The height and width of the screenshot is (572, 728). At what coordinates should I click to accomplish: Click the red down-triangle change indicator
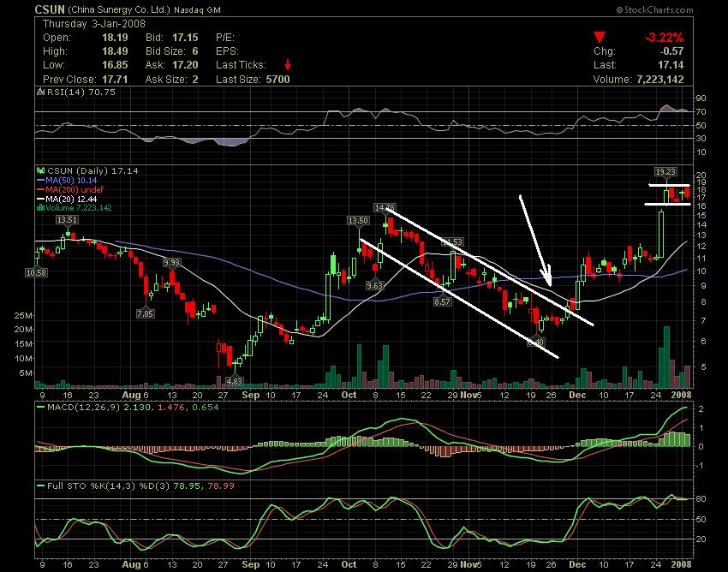point(600,37)
